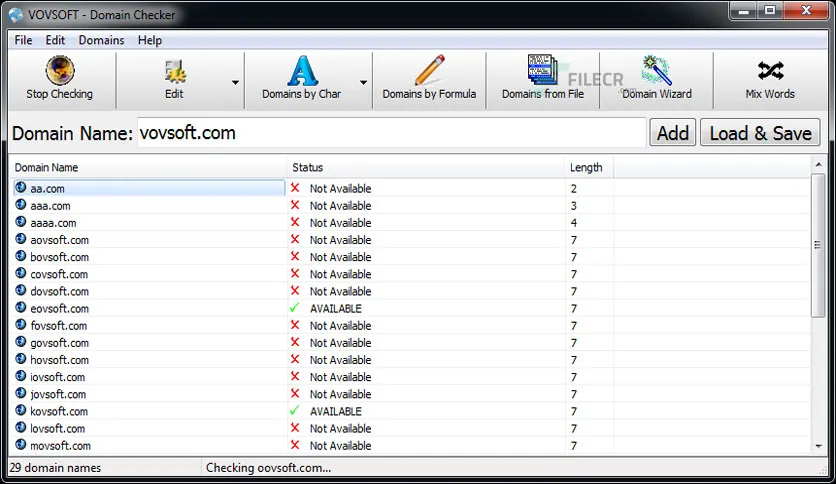Select the kovsoft.com domain entry

point(59,411)
